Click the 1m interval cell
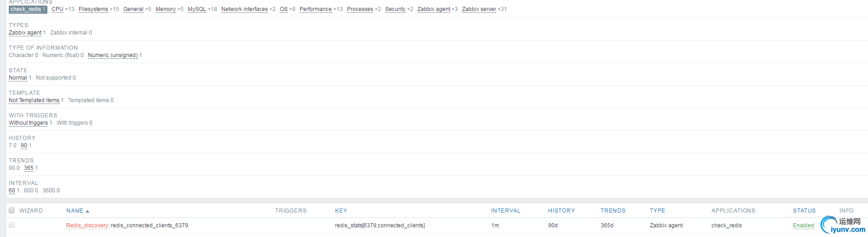868x237 pixels. [495, 225]
